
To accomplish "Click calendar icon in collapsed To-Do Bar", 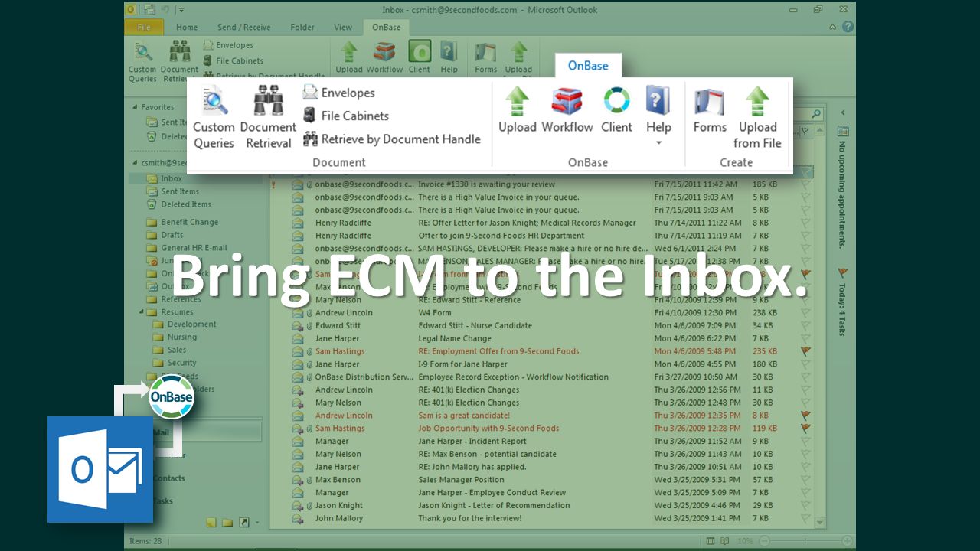I will click(x=843, y=131).
